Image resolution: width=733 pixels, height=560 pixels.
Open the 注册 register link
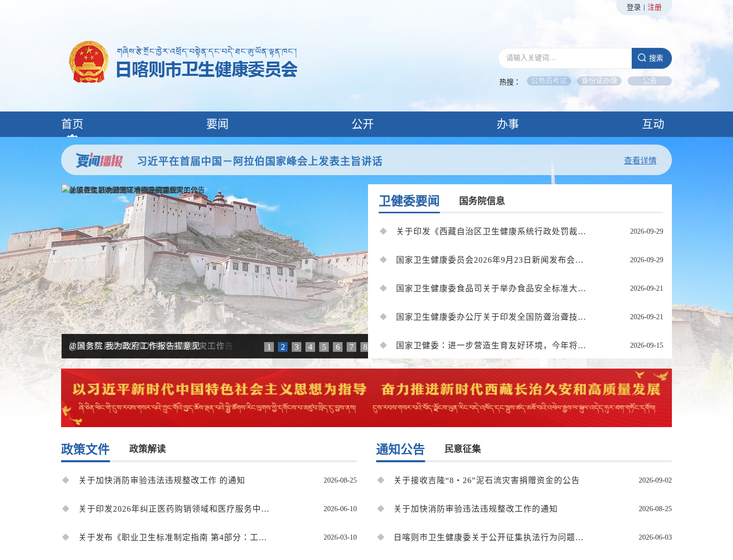pyautogui.click(x=655, y=7)
